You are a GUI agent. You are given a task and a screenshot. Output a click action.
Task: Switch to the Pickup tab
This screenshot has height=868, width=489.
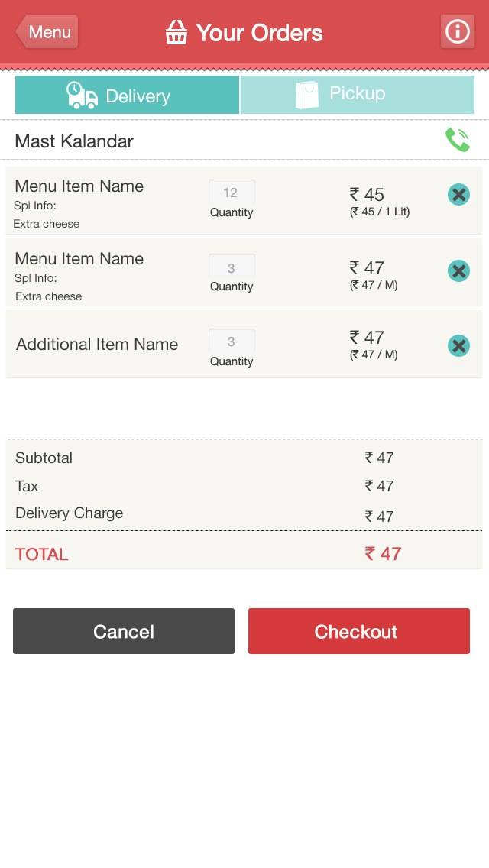(357, 95)
